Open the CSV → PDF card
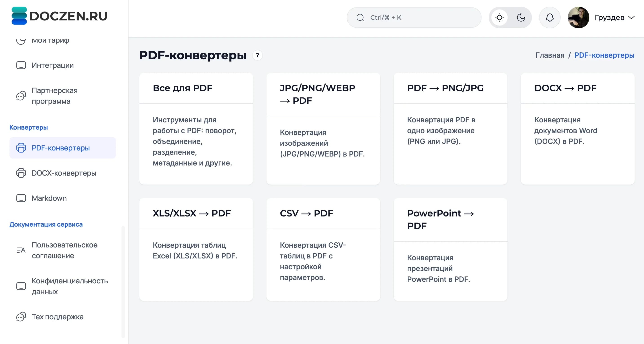 [323, 249]
